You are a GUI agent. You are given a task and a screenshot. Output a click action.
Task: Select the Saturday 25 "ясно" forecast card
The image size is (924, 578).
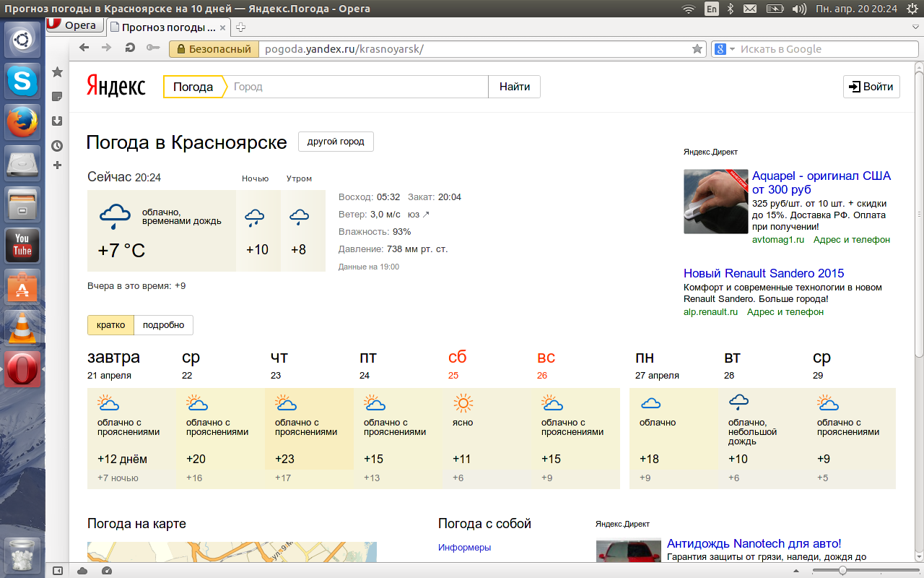point(487,439)
